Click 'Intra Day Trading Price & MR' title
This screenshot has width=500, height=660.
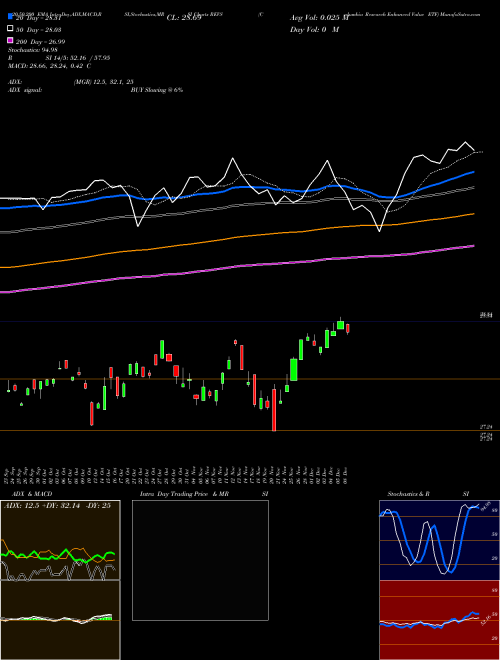point(184,494)
